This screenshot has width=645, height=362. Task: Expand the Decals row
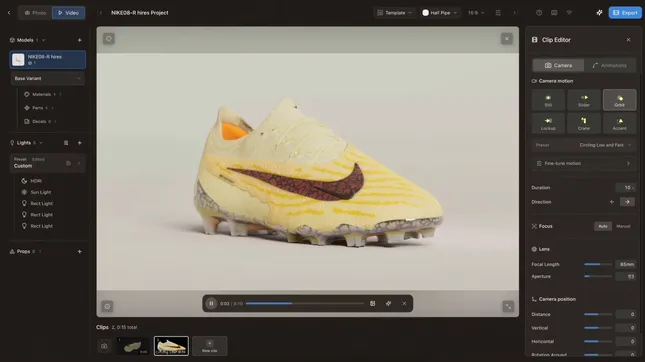40,121
